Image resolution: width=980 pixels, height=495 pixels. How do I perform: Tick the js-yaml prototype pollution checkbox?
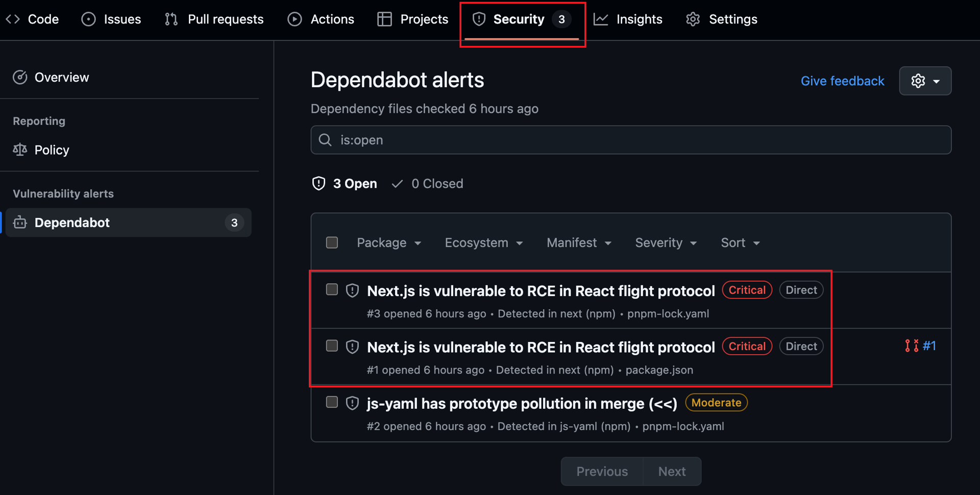coord(332,402)
